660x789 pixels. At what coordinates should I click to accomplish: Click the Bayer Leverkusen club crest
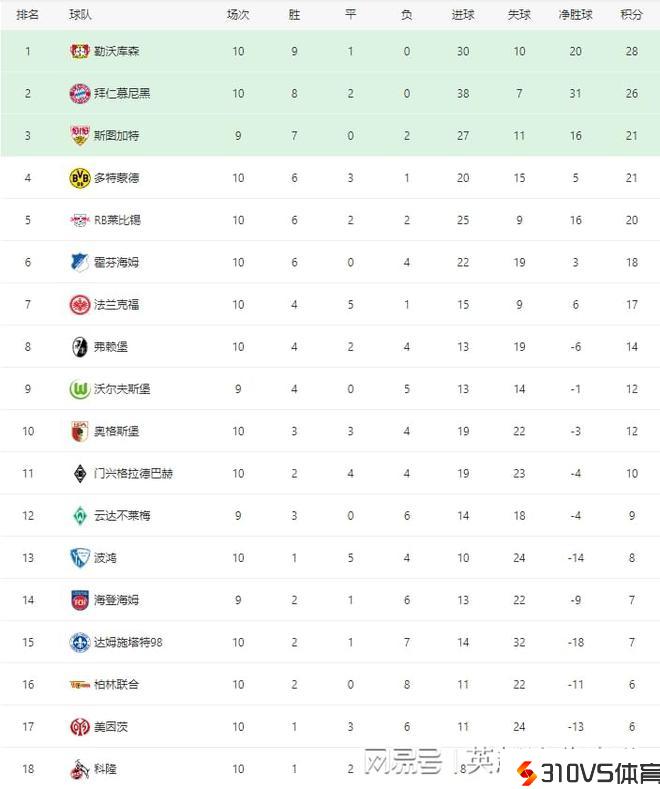pos(80,51)
